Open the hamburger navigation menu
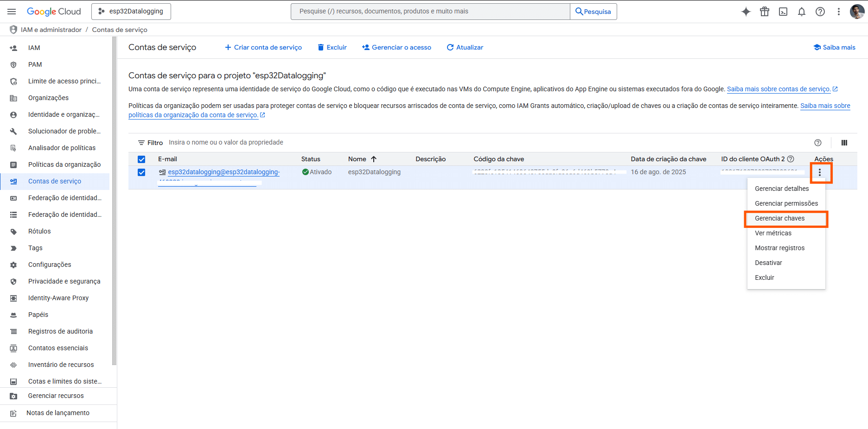Viewport: 868px width, 429px height. coord(12,12)
